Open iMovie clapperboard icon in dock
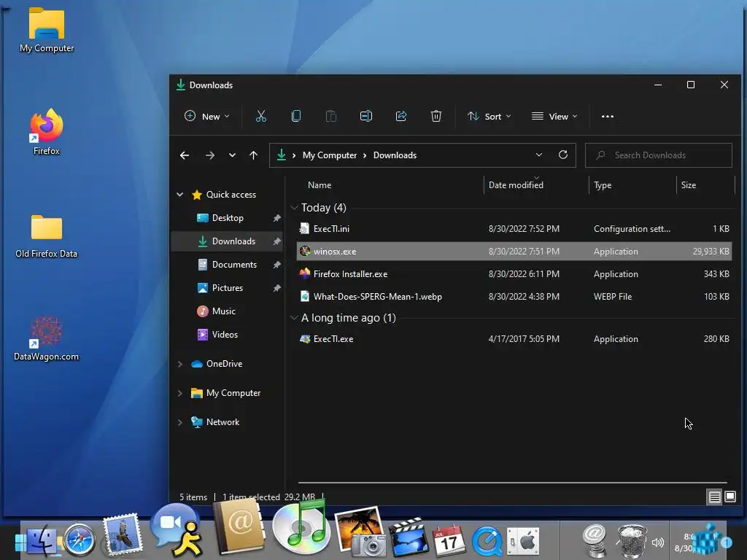 click(409, 537)
